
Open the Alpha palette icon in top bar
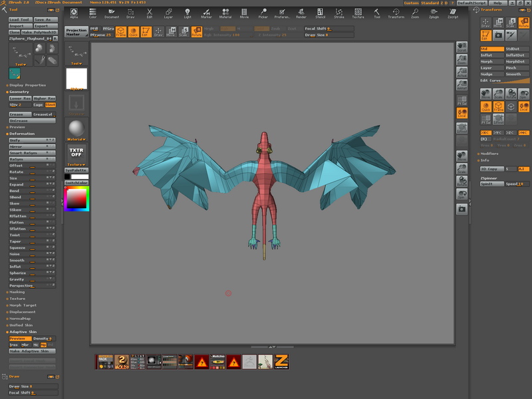[74, 13]
